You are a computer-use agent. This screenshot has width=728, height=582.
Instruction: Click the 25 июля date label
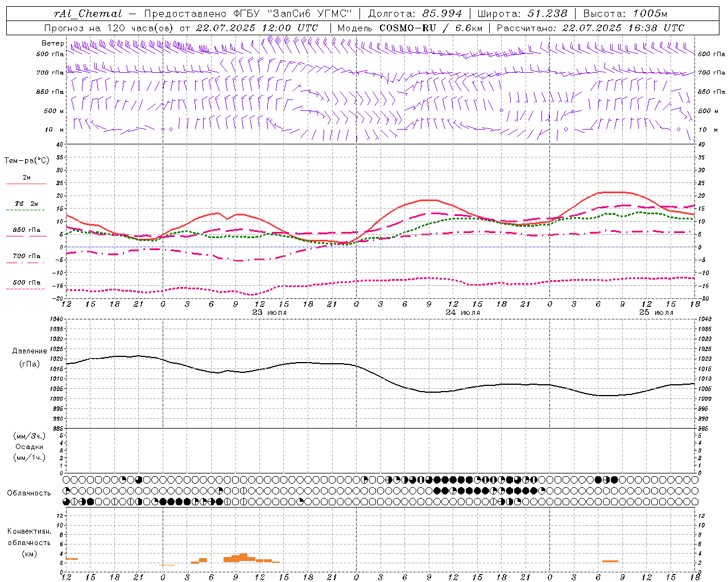(x=656, y=313)
